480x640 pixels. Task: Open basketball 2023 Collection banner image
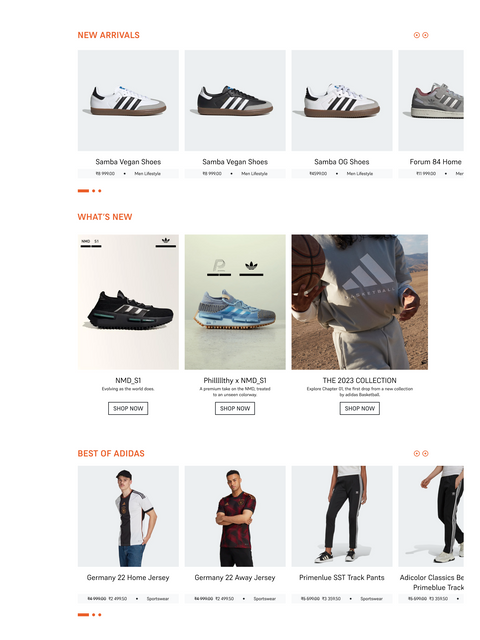pos(360,302)
